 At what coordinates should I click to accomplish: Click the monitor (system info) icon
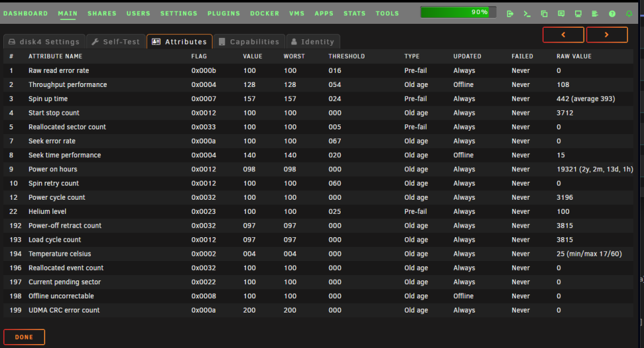click(578, 14)
